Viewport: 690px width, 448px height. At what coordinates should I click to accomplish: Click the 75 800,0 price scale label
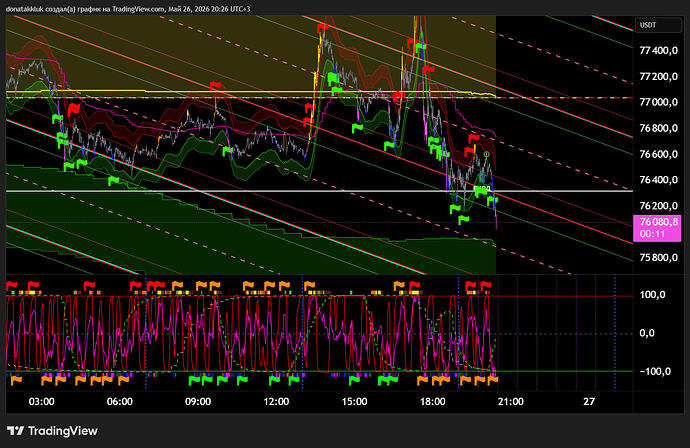tap(658, 257)
